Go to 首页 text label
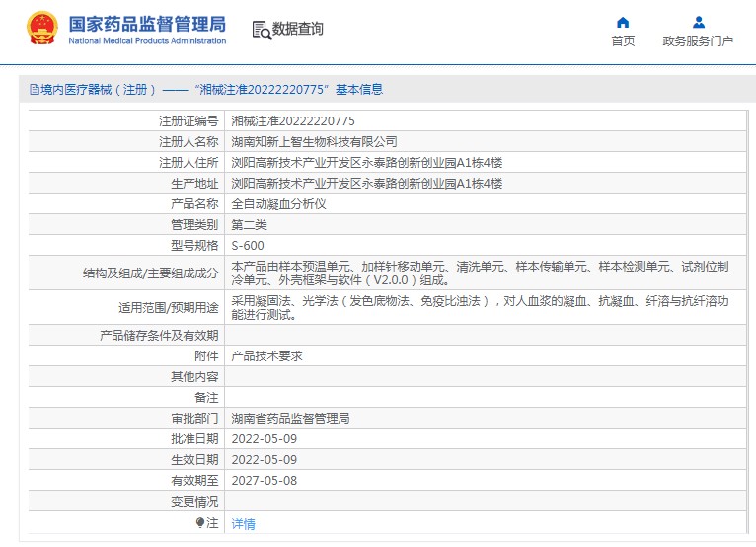The width and height of the screenshot is (756, 547). (x=623, y=41)
